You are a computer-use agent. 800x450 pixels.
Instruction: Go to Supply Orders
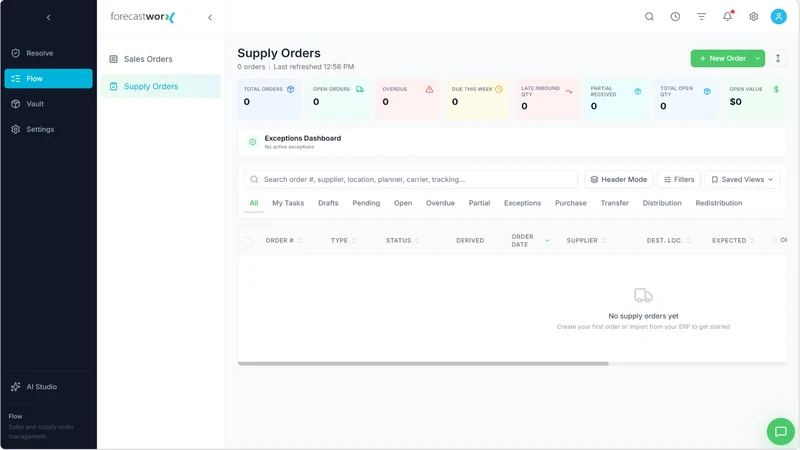pyautogui.click(x=161, y=86)
